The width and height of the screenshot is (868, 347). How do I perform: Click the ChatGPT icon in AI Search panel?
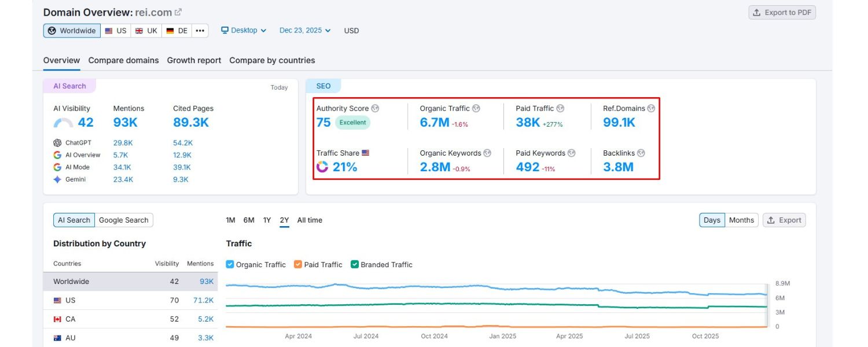pos(58,142)
